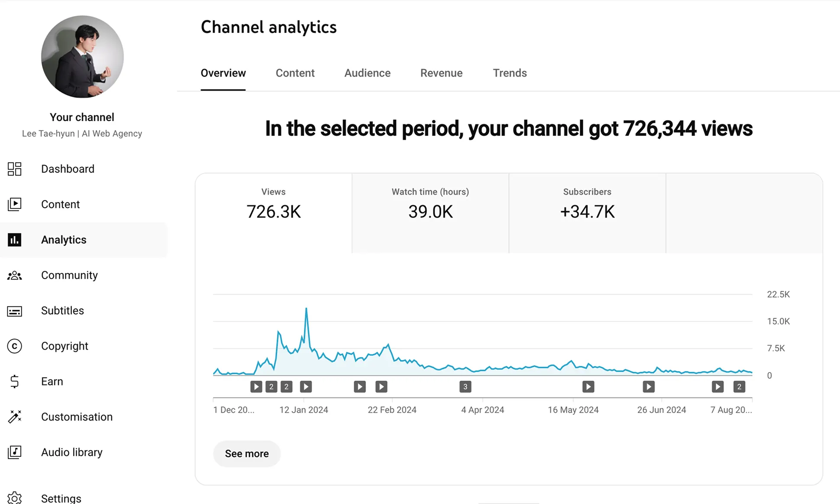Click the timeline marker showing 3 videos
Viewport: 840px width, 504px height.
[465, 387]
